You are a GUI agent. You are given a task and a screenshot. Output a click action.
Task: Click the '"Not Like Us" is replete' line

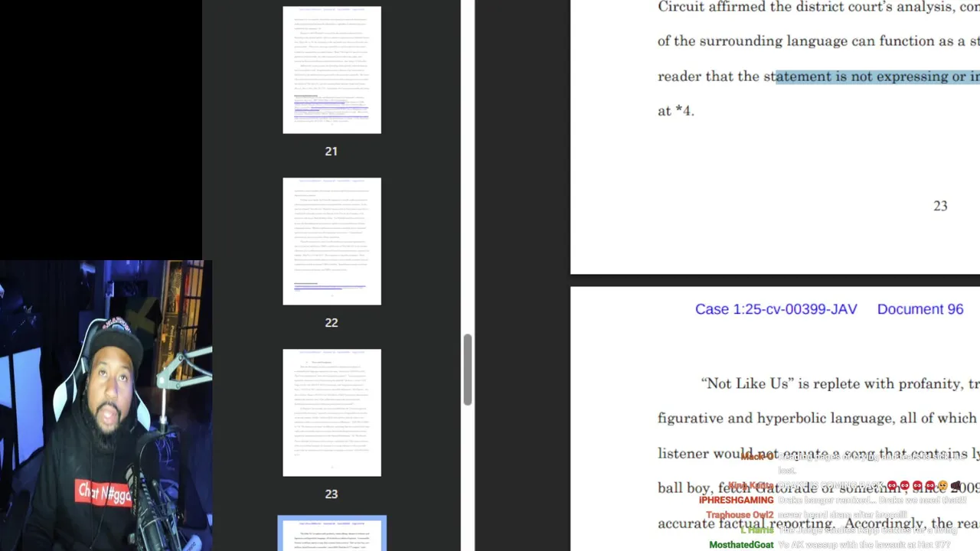(x=840, y=383)
